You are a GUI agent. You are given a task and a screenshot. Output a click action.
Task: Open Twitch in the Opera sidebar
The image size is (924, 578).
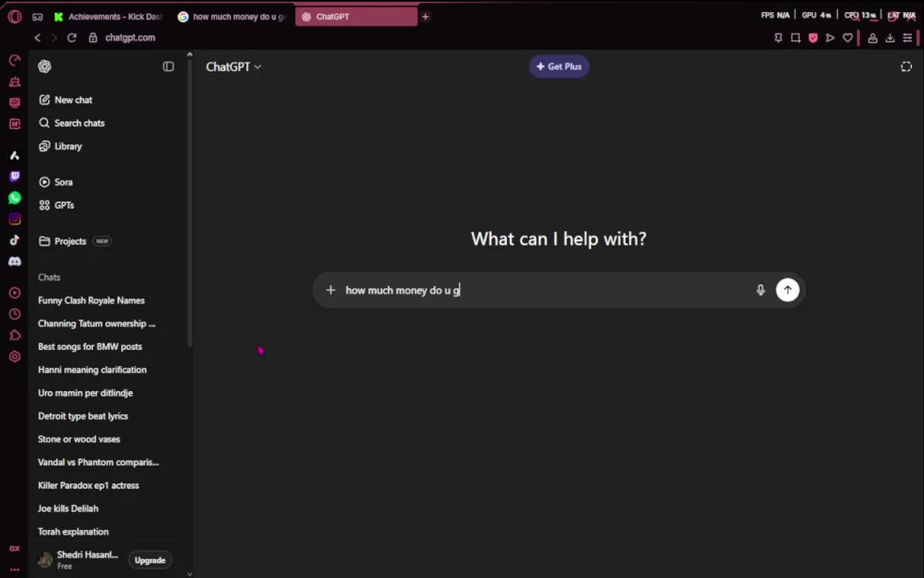click(x=14, y=177)
